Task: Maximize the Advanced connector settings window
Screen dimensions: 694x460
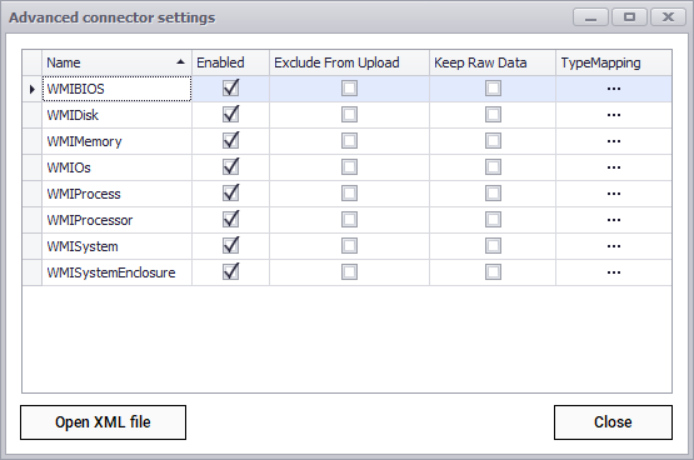Action: [x=629, y=18]
